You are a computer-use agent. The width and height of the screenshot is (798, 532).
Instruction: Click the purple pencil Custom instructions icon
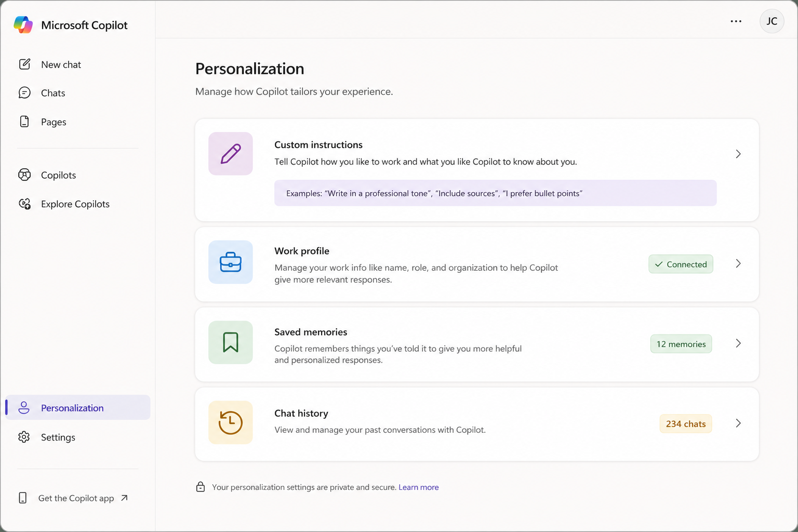pos(231,154)
